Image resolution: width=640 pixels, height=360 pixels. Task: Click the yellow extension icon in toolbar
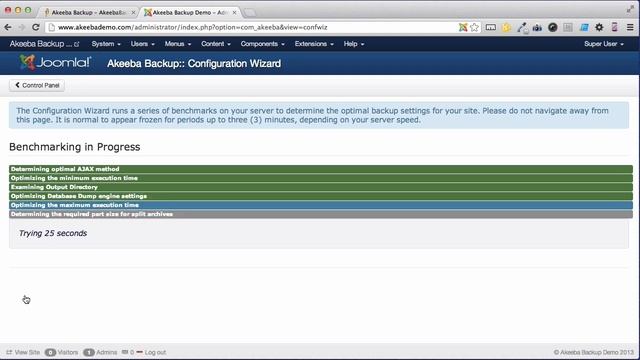point(506,27)
